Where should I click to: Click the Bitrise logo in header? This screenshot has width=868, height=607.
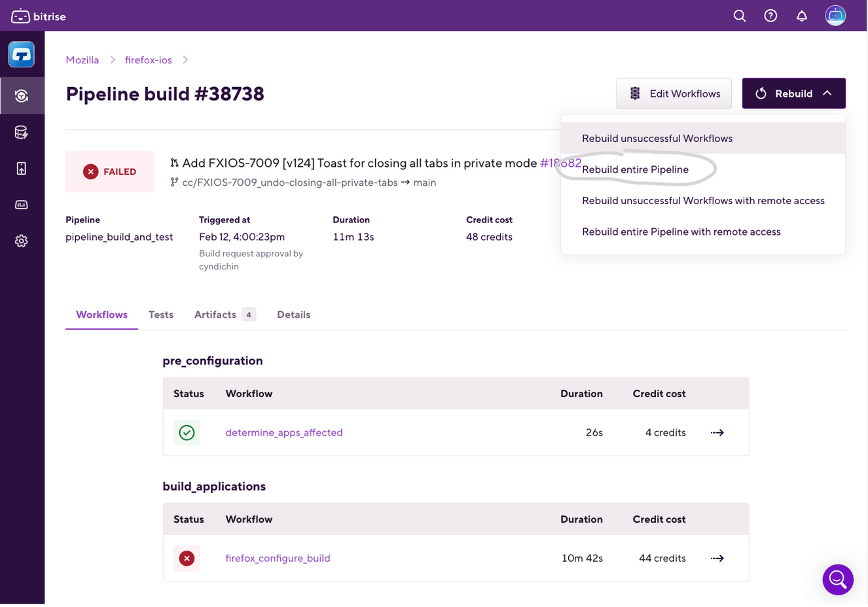(39, 16)
